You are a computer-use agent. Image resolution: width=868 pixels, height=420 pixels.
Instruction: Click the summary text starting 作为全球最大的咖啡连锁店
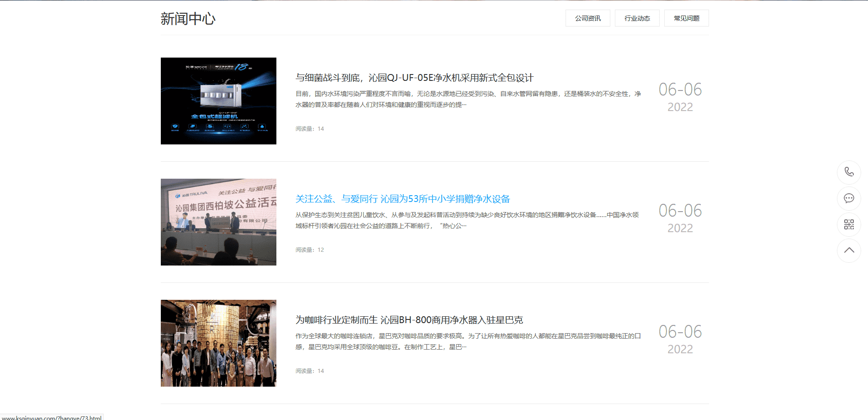coord(468,341)
